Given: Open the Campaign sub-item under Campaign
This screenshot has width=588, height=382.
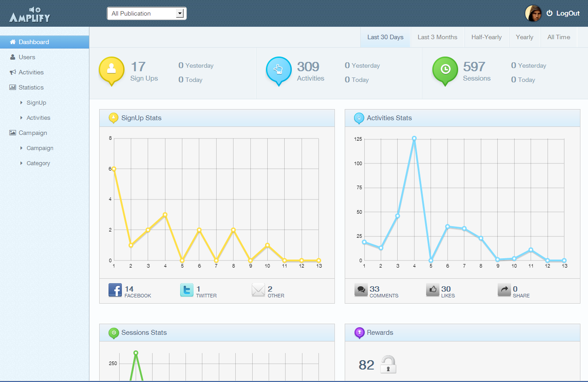Looking at the screenshot, I should click(x=40, y=148).
